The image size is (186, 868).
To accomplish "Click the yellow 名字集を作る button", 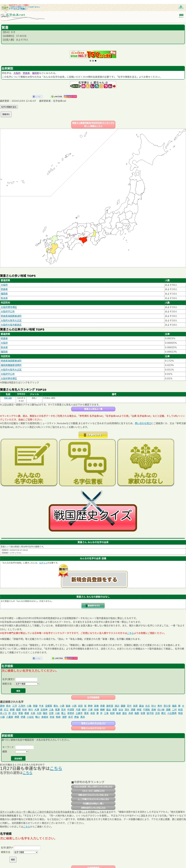I will pos(93,435).
